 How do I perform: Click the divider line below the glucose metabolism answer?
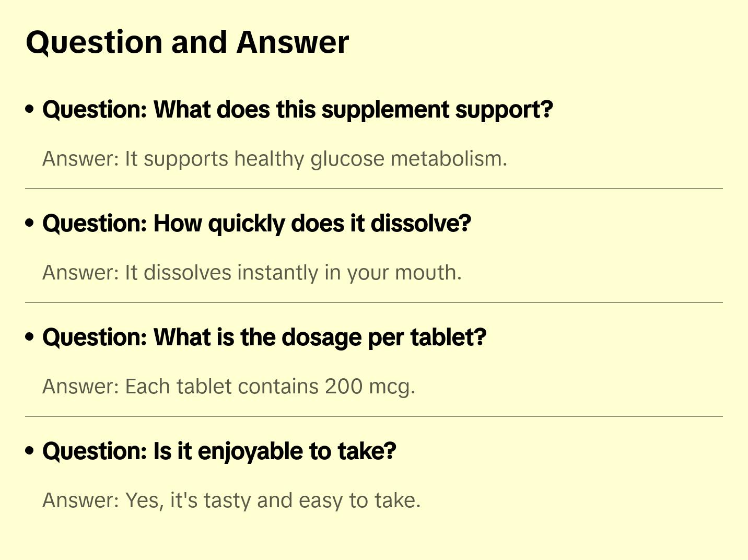coord(374,189)
